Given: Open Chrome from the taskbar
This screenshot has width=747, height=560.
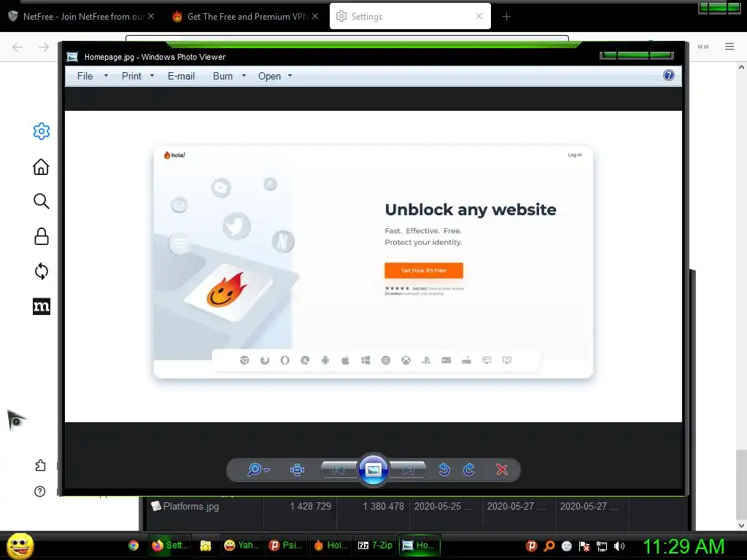Looking at the screenshot, I should click(x=133, y=545).
